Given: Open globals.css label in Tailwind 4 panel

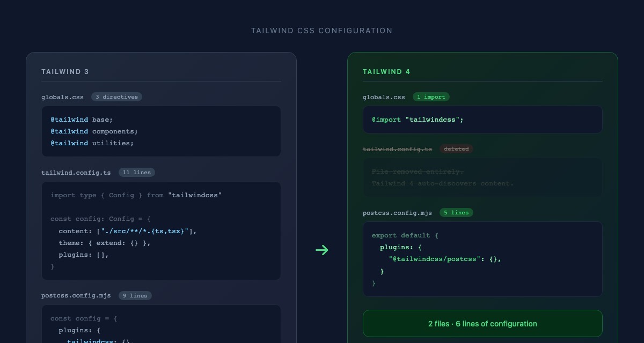Looking at the screenshot, I should click(x=384, y=97).
